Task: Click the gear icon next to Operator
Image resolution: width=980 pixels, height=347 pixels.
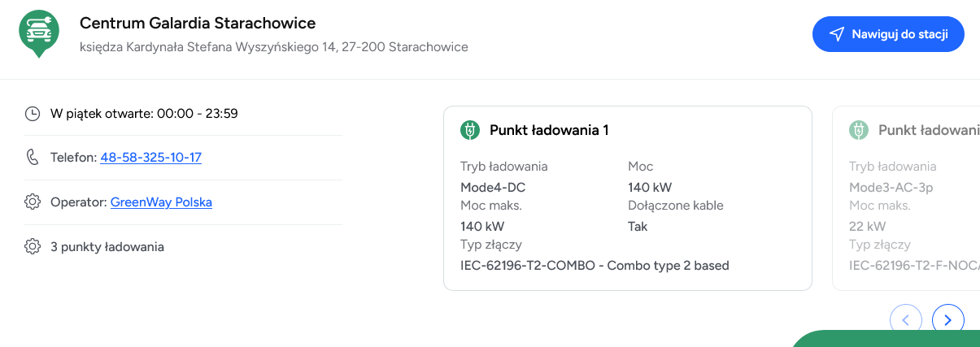Action: [x=33, y=202]
